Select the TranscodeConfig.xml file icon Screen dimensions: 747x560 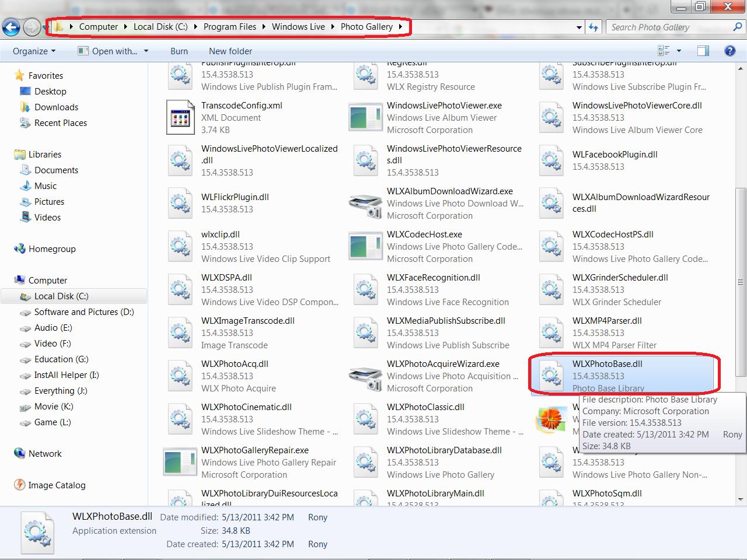click(x=180, y=117)
